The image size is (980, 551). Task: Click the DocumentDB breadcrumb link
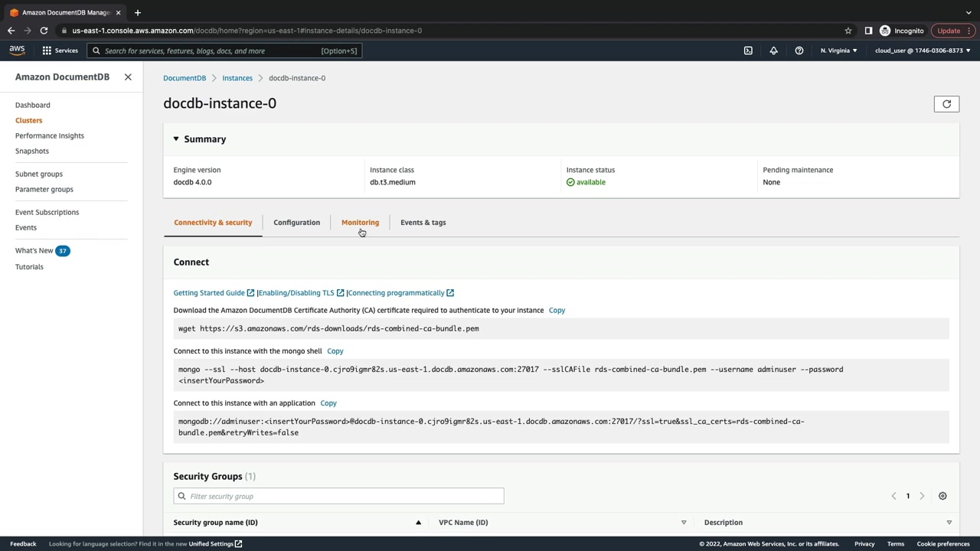tap(185, 78)
